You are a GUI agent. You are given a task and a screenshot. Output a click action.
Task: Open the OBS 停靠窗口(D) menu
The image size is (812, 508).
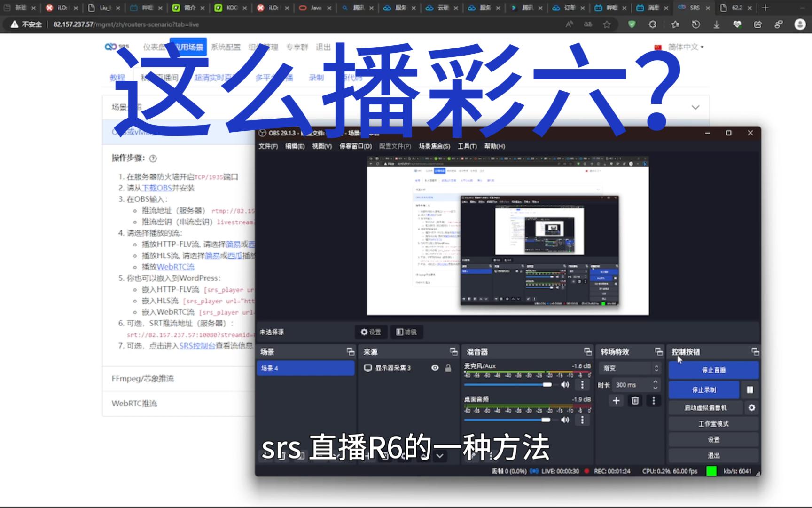[356, 146]
